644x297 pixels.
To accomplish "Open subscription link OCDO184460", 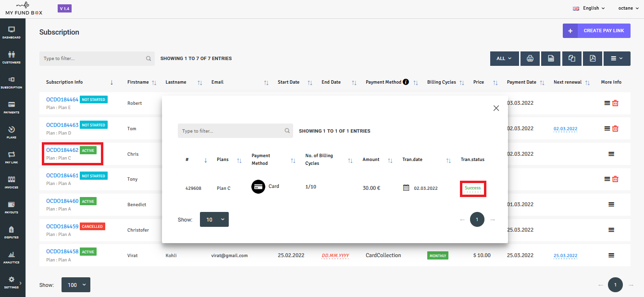I will (x=62, y=201).
